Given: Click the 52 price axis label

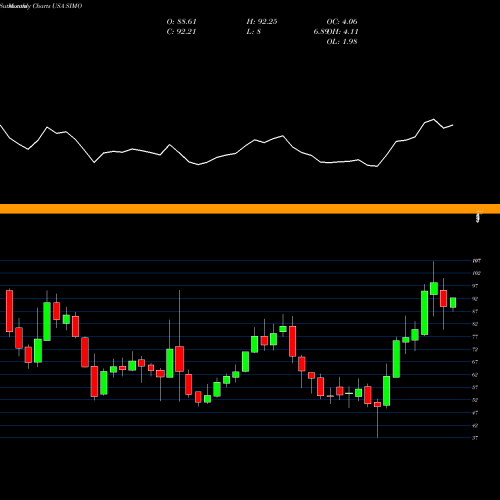Looking at the screenshot, I should (x=475, y=400).
